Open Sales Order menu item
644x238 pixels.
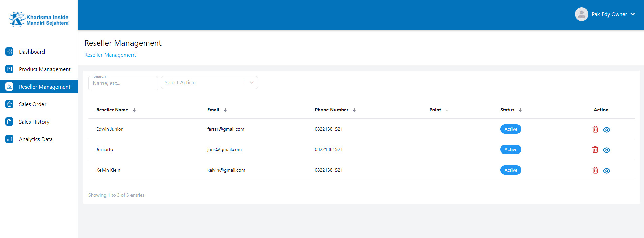(39, 104)
